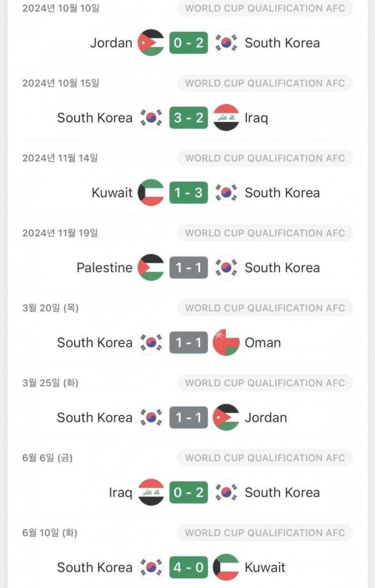Click the 2024년 11월 14일 date label
The height and width of the screenshot is (588, 375).
pos(60,158)
